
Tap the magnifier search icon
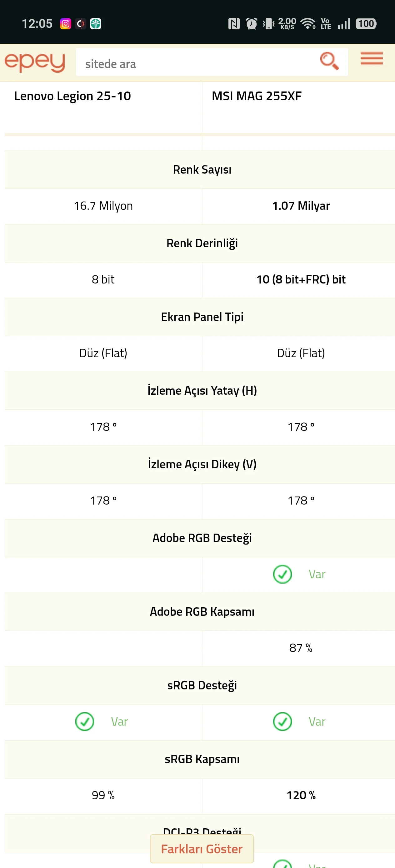[x=329, y=61]
